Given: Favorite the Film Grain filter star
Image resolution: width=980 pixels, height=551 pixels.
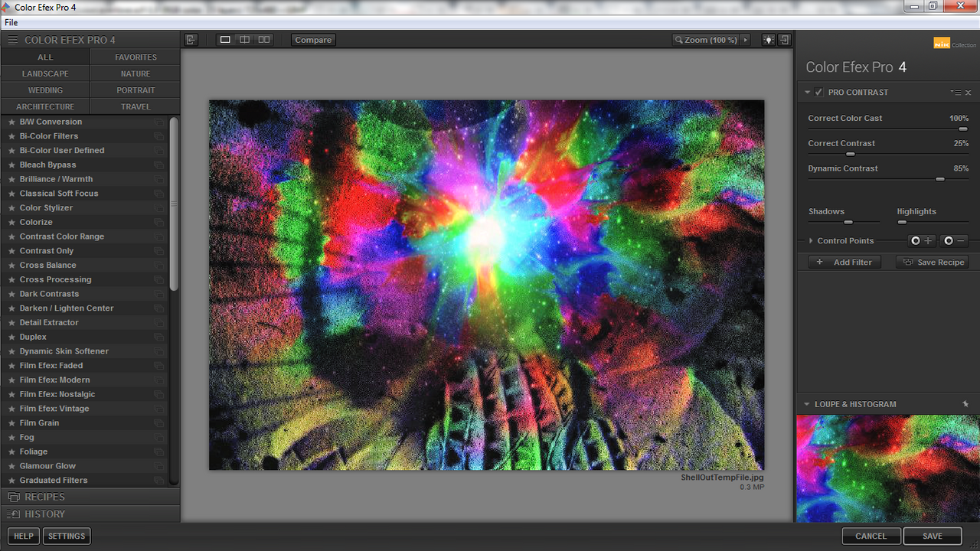Looking at the screenshot, I should [x=11, y=422].
